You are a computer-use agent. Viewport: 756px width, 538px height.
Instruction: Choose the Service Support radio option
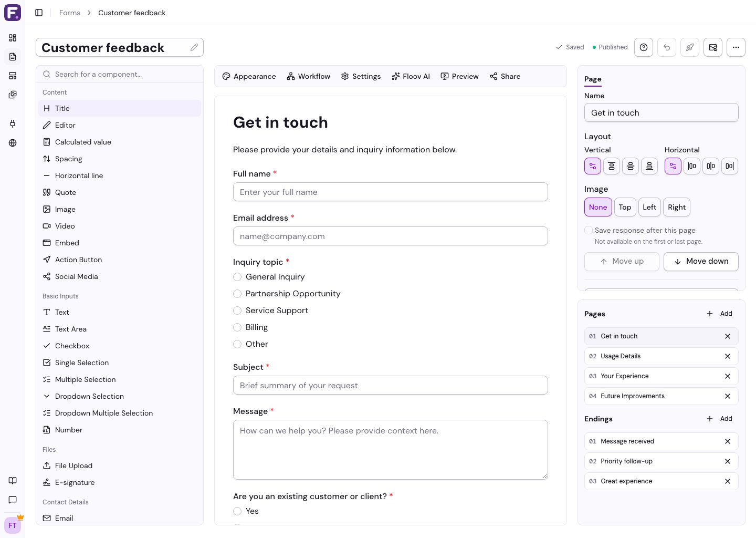click(237, 311)
